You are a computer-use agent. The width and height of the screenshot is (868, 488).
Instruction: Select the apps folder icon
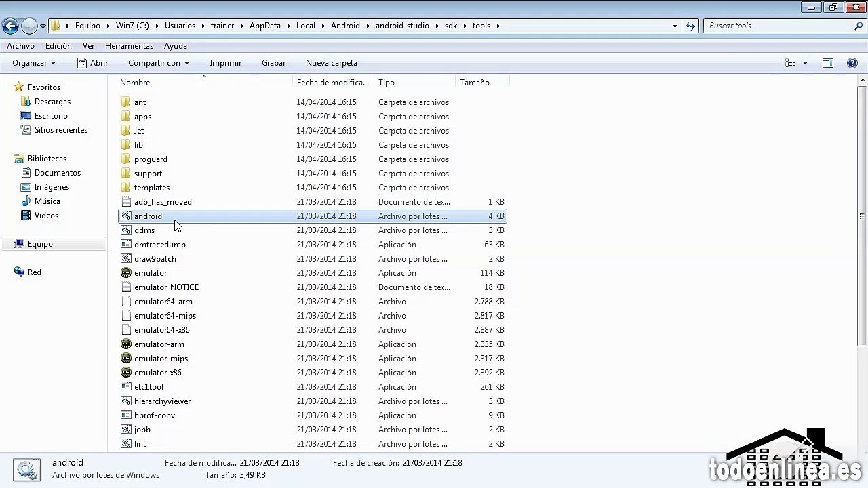tap(125, 117)
